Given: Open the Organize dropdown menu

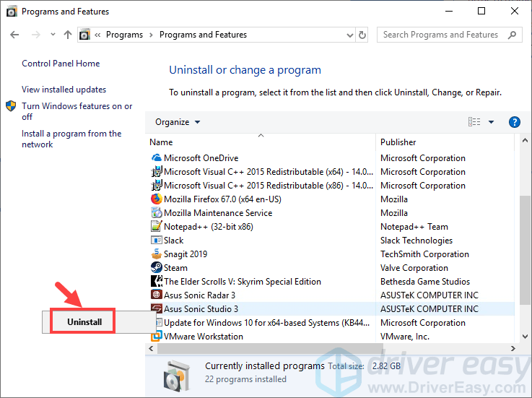Looking at the screenshot, I should (178, 122).
